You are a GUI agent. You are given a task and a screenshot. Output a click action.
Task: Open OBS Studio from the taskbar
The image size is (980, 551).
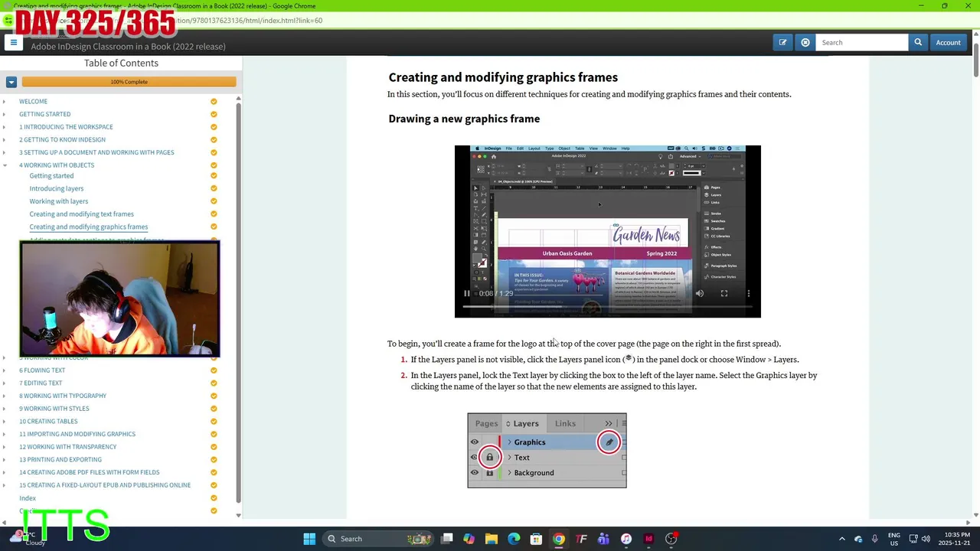coord(671,539)
